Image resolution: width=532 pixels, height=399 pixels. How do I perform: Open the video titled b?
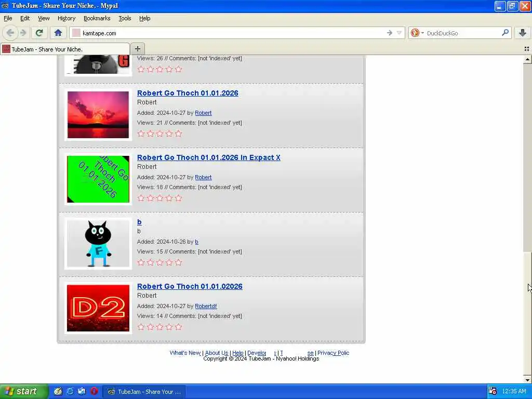(139, 222)
